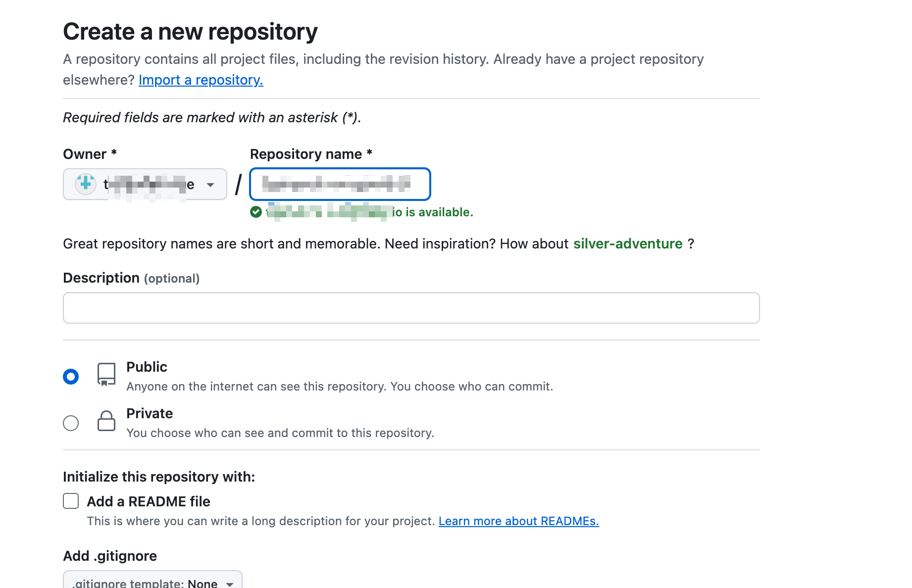Open Learn more about READMEs link

point(518,521)
